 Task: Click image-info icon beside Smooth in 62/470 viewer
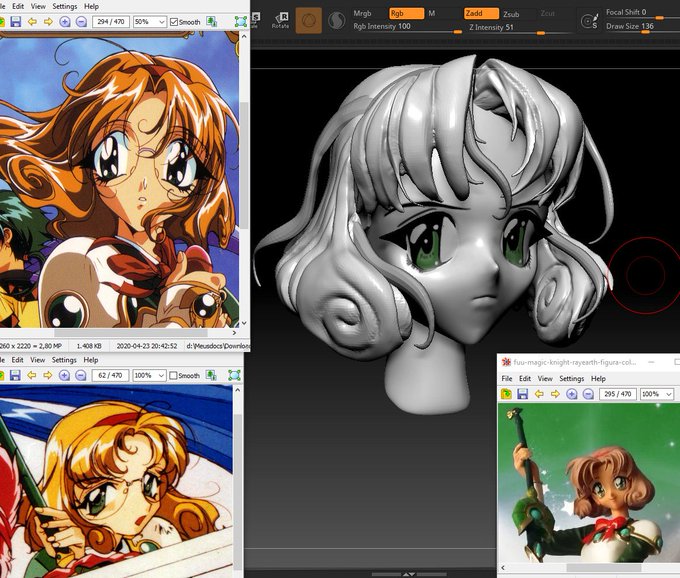[211, 375]
